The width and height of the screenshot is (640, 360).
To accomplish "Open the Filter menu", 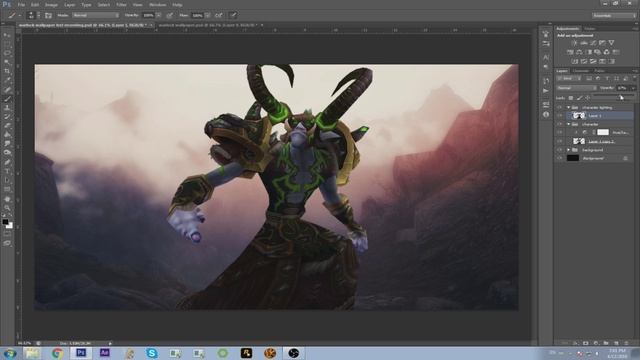I will click(121, 5).
